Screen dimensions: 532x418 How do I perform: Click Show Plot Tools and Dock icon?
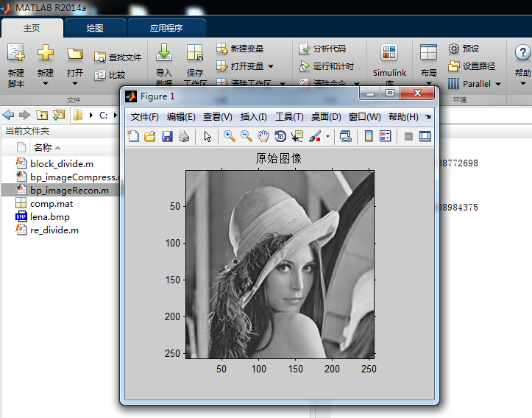tap(425, 136)
